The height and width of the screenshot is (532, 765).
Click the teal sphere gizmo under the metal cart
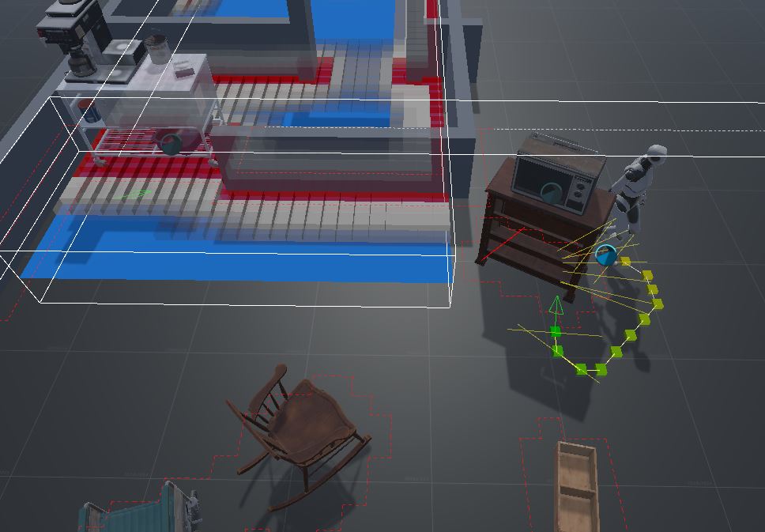171,144
